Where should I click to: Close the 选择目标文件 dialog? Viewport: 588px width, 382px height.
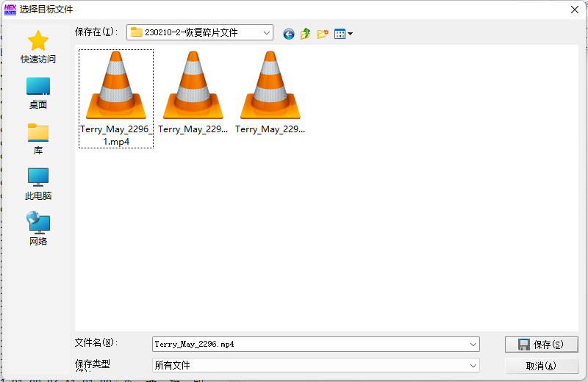(x=575, y=10)
